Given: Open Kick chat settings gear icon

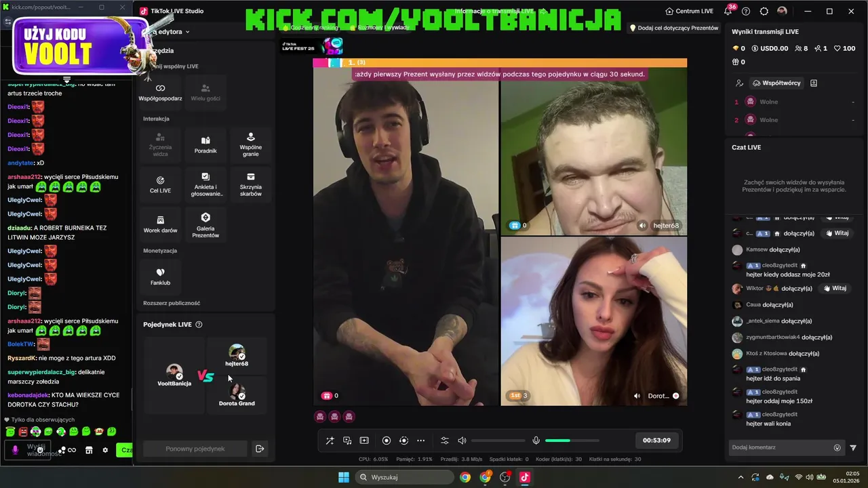Looking at the screenshot, I should (x=105, y=450).
